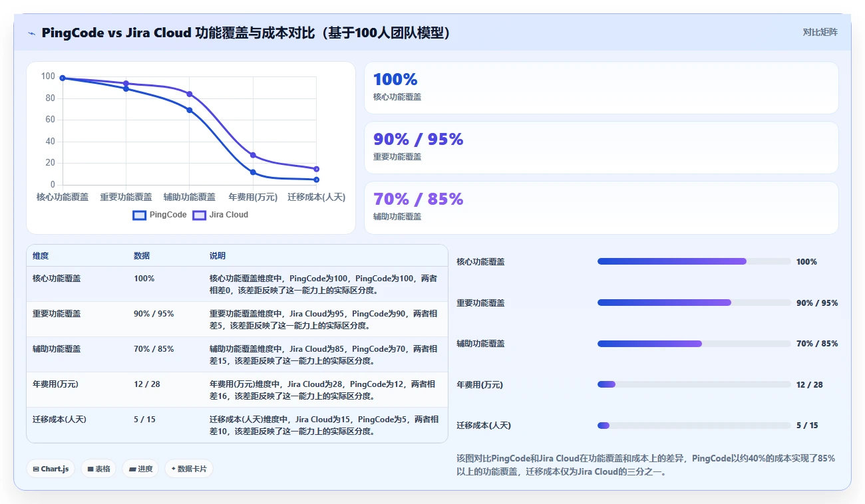
Task: Click the PingCode point at 年费用(万元)
Action: point(253,172)
